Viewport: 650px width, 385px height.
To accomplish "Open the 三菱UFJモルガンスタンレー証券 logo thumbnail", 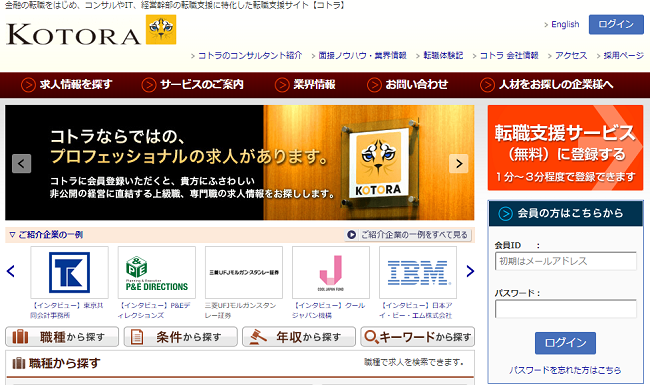I will (x=244, y=272).
